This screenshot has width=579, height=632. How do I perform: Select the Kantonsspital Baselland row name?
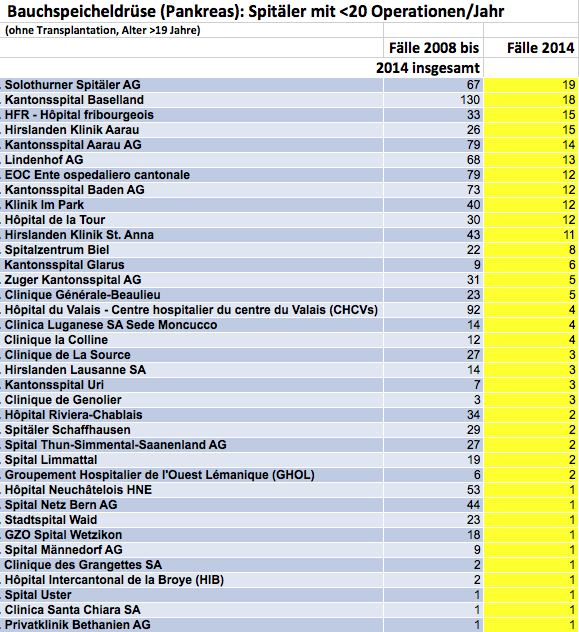191,100
